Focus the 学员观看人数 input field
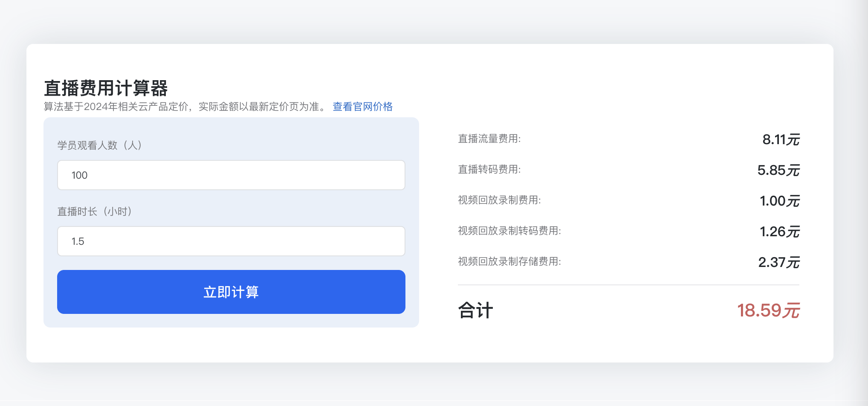The height and width of the screenshot is (406, 868). point(231,175)
